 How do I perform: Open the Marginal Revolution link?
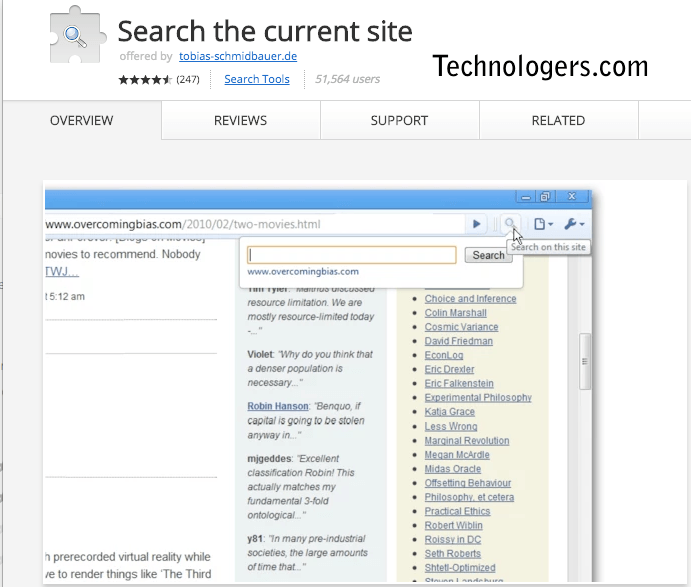tap(467, 441)
